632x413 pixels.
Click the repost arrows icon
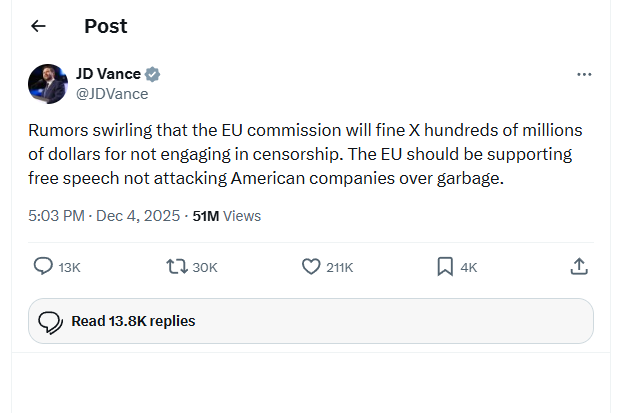coord(177,266)
